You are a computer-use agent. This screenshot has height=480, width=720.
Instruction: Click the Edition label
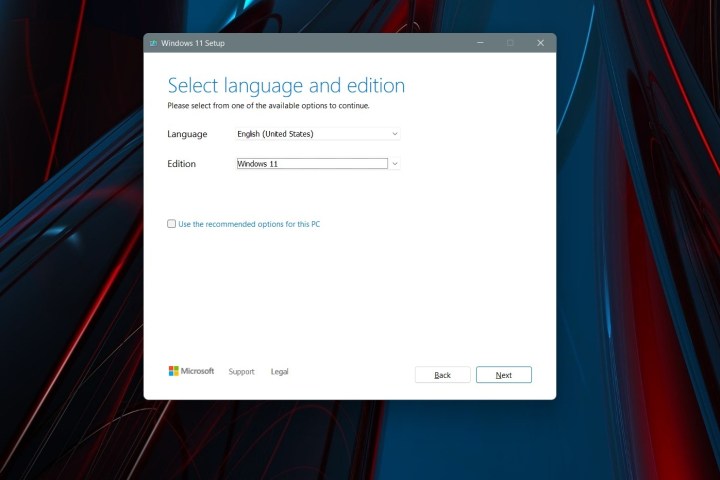[x=182, y=164]
